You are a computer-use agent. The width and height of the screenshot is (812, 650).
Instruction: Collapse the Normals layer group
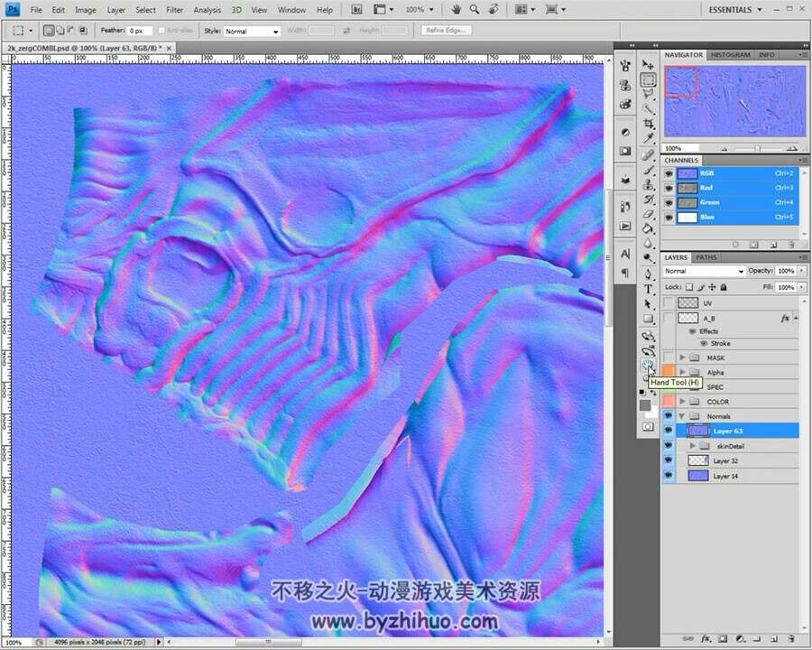pyautogui.click(x=682, y=415)
